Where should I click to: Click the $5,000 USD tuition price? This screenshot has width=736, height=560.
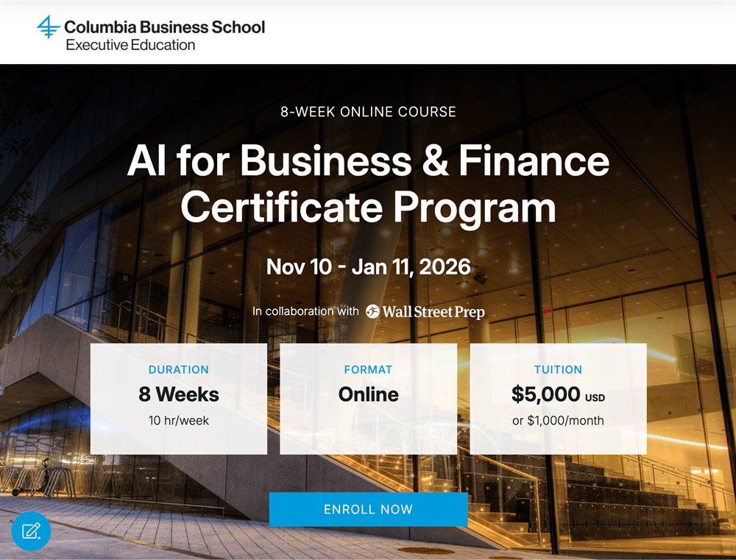coord(559,394)
